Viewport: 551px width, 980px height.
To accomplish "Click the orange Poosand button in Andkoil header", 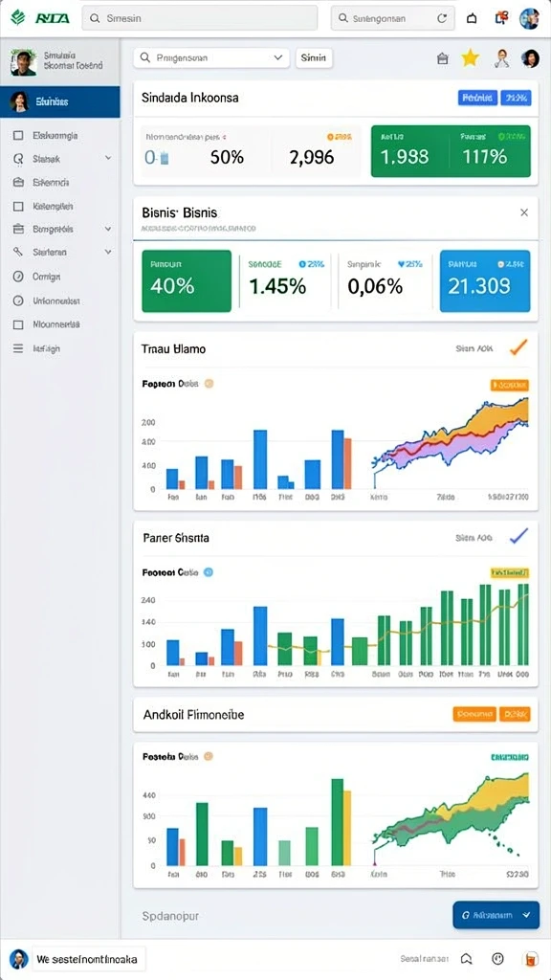I will (x=474, y=714).
